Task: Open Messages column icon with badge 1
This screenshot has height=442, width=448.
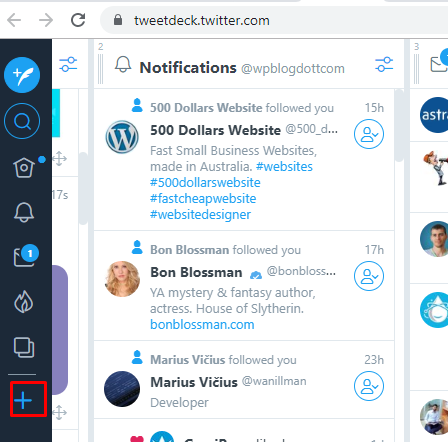Action: [x=25, y=256]
